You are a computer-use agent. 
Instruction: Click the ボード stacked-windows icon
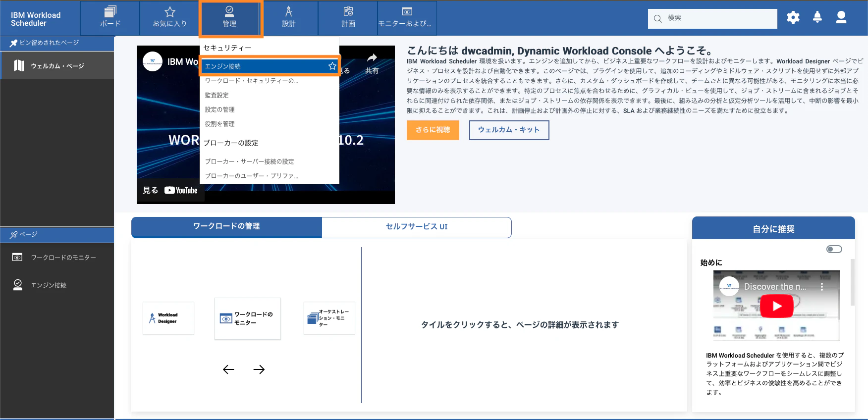110,11
